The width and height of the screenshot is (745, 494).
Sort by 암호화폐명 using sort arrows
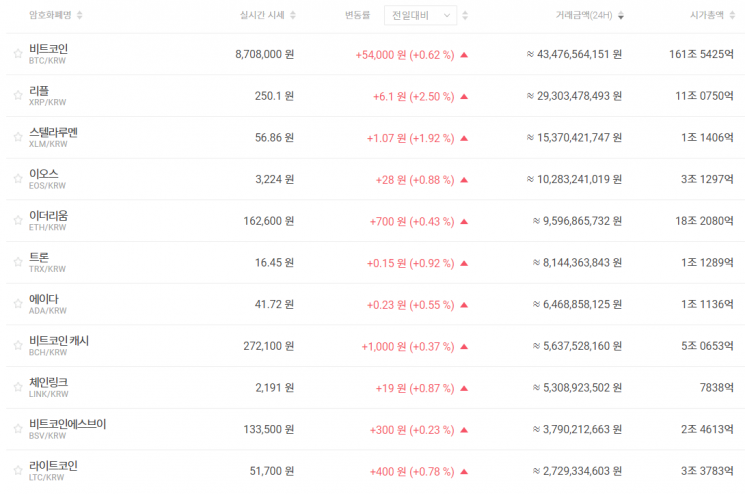coord(79,15)
